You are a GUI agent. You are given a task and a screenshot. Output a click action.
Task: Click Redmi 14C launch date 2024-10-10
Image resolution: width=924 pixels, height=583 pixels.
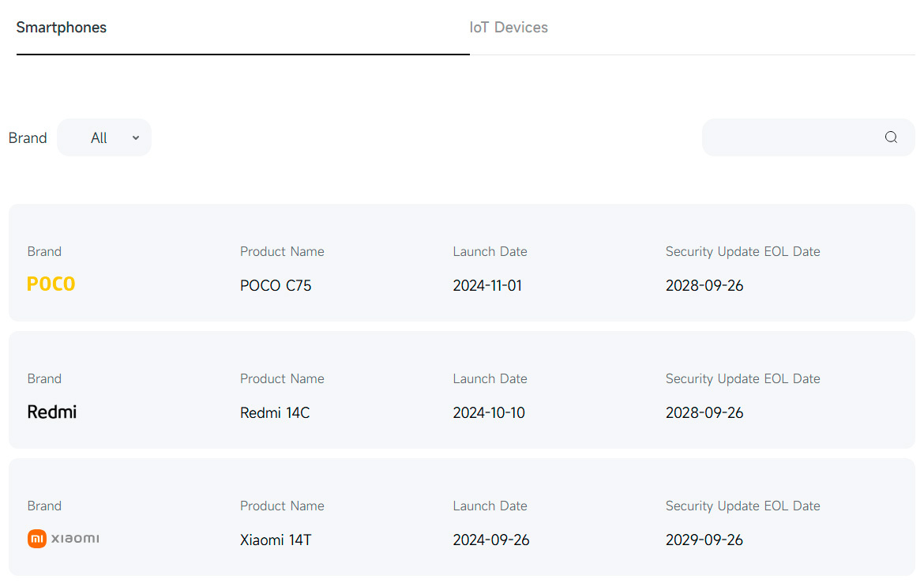point(489,413)
